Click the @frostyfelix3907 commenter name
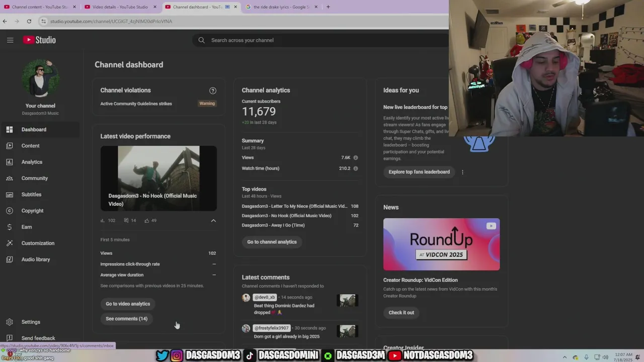The width and height of the screenshot is (644, 362). [x=271, y=328]
